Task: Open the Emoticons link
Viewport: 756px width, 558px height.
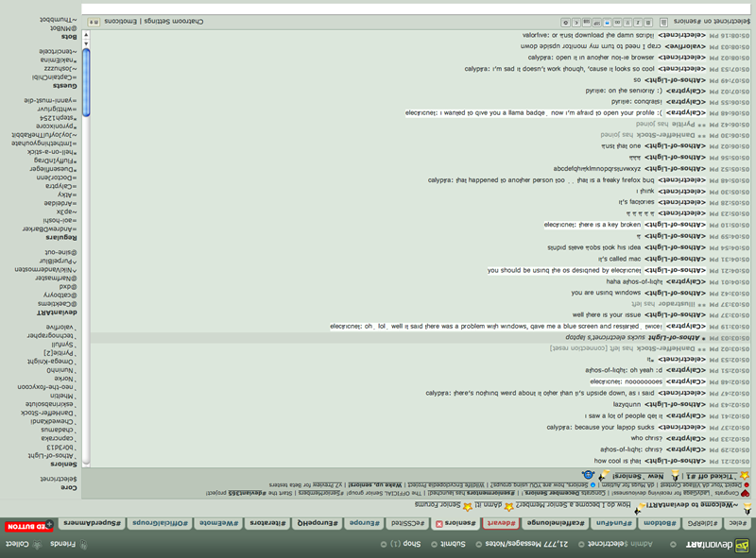Action: 121,22
